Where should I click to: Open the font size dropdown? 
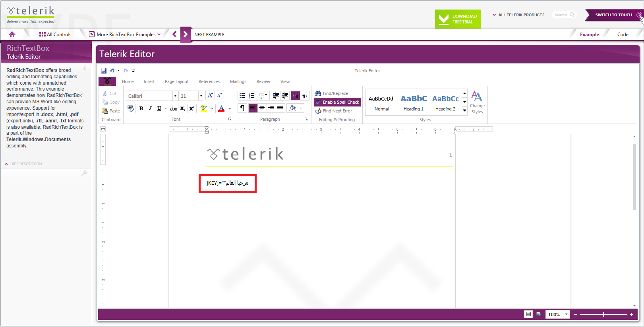click(x=201, y=96)
